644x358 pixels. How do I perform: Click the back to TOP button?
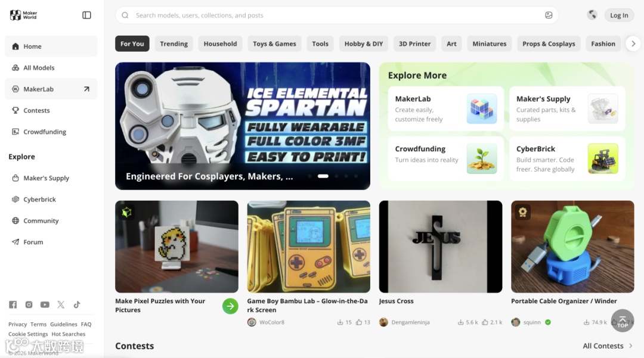pyautogui.click(x=622, y=320)
